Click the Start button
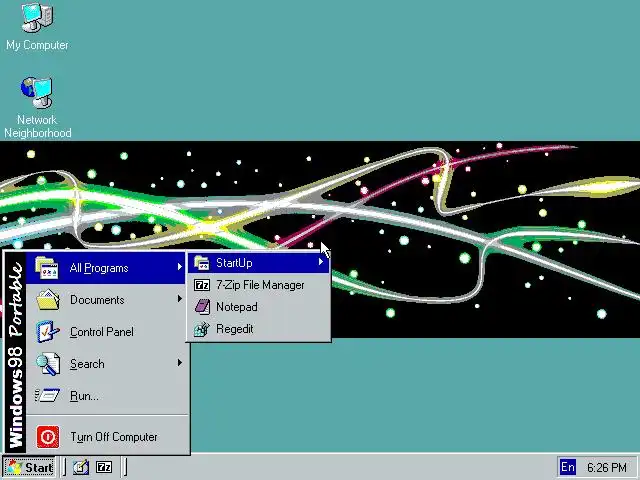The height and width of the screenshot is (480, 640). pyautogui.click(x=29, y=467)
